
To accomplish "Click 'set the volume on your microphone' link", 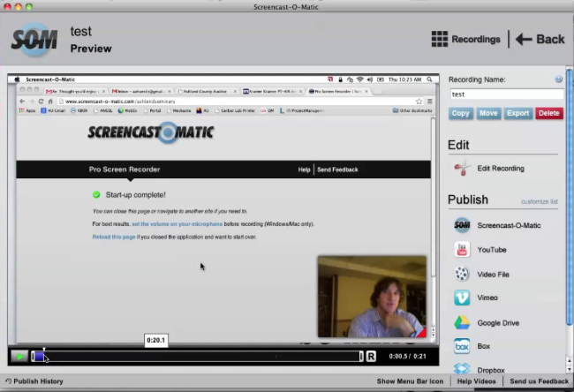I will (x=177, y=224).
